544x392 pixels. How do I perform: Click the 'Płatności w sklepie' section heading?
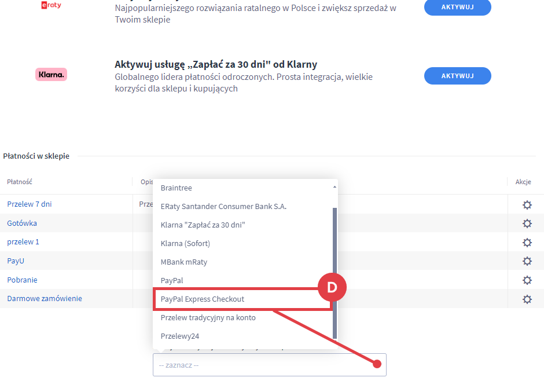pos(36,156)
